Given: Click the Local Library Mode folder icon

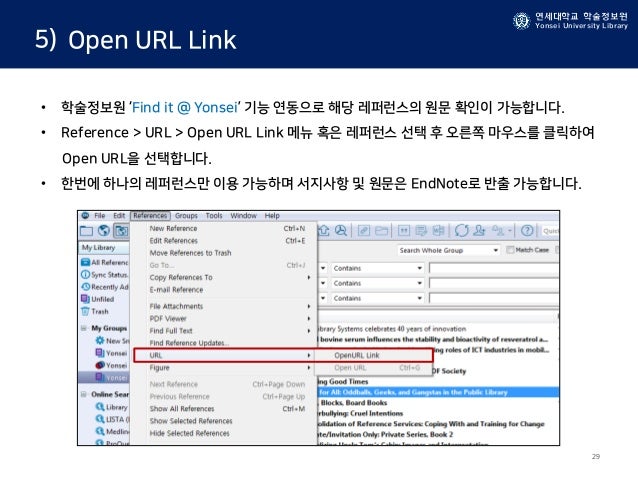Looking at the screenshot, I should [x=86, y=231].
